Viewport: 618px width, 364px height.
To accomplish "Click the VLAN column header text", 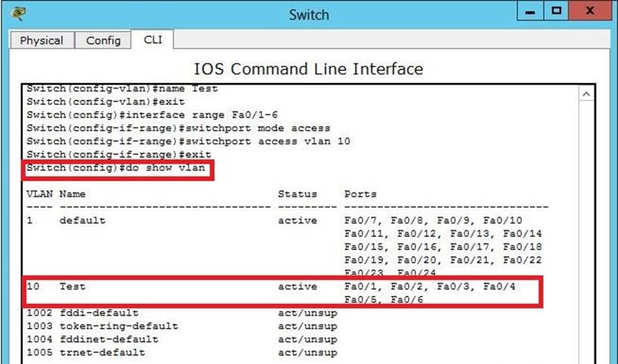I will click(x=39, y=194).
